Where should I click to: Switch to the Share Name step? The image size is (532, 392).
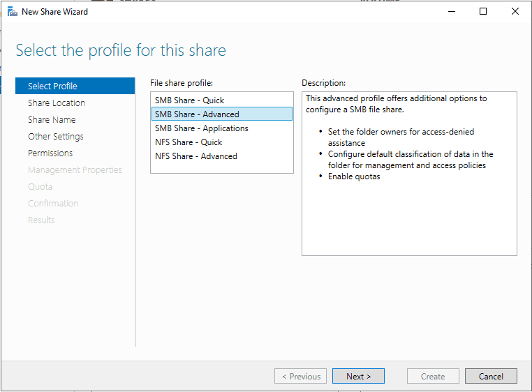(x=52, y=119)
